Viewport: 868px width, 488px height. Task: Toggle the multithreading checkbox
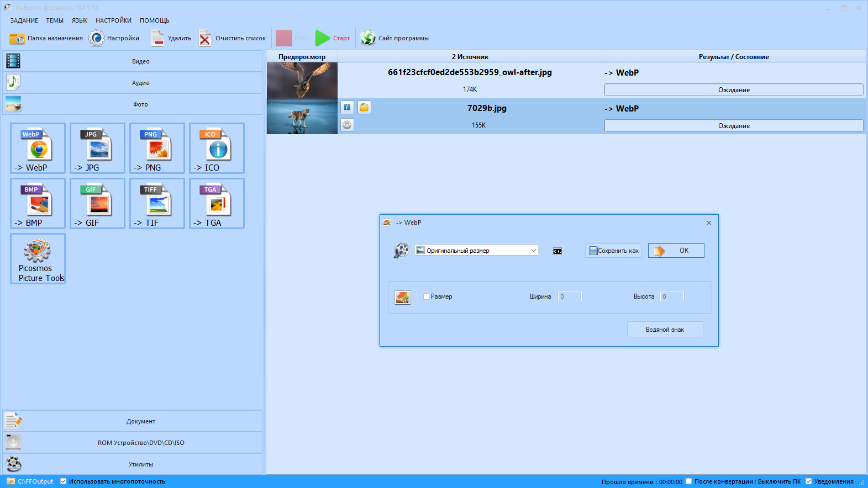click(63, 481)
